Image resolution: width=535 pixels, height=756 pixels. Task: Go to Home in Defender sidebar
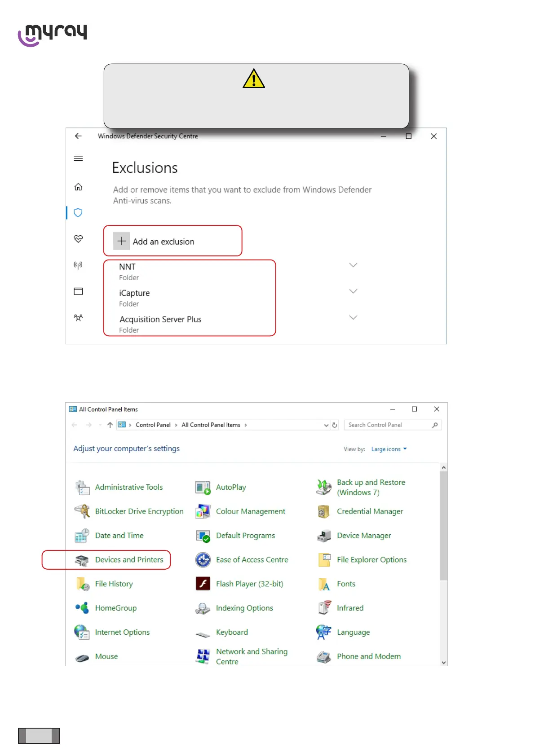tap(78, 187)
